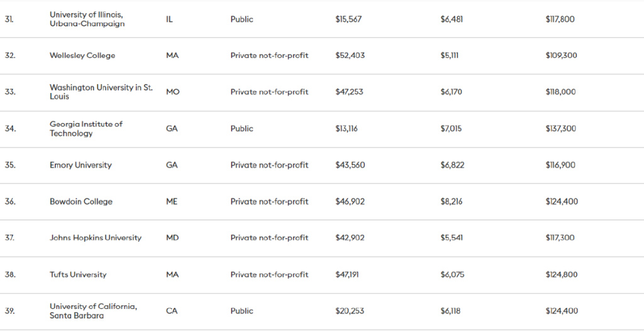
Task: Select rank number 39 cell
Action: (9, 311)
